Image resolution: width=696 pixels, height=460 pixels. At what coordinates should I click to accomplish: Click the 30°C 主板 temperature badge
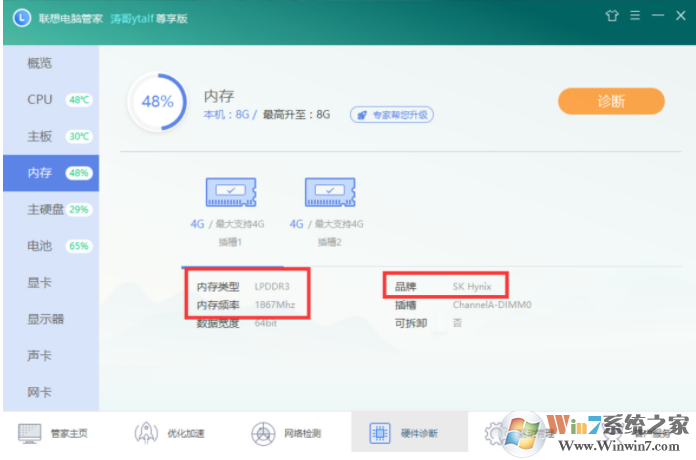pos(79,136)
